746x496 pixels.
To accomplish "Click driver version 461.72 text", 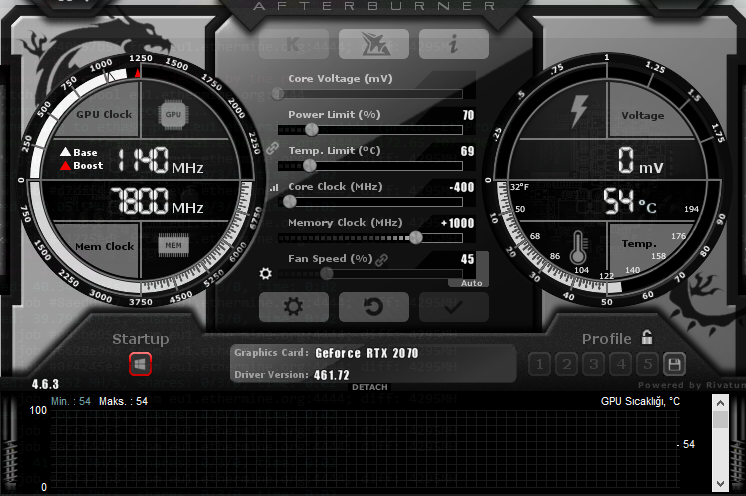I will coord(332,375).
